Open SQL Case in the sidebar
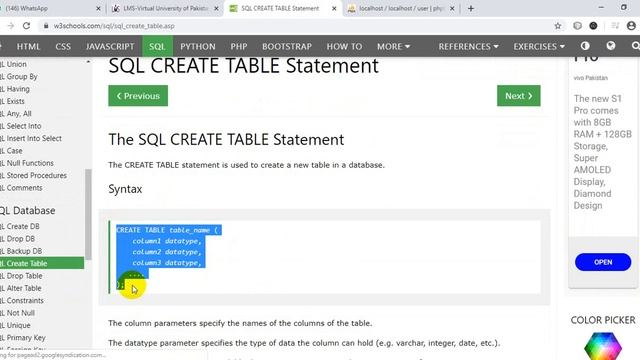 (x=41, y=151)
